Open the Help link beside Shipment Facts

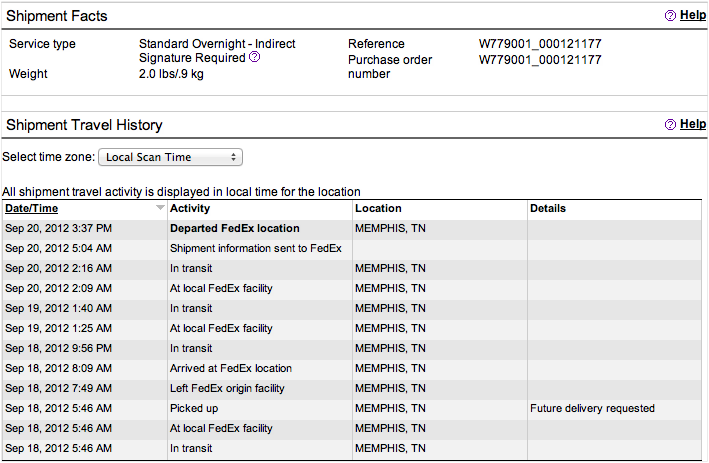(x=693, y=16)
